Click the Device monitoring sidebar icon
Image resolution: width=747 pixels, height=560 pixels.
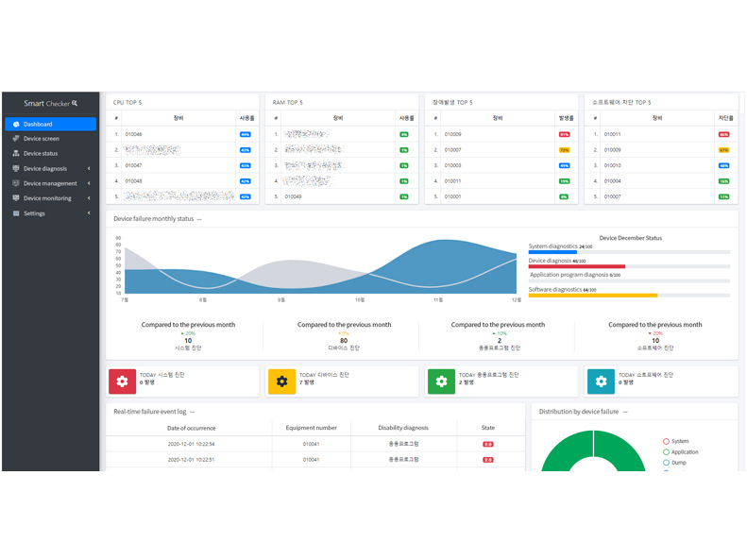(16, 198)
